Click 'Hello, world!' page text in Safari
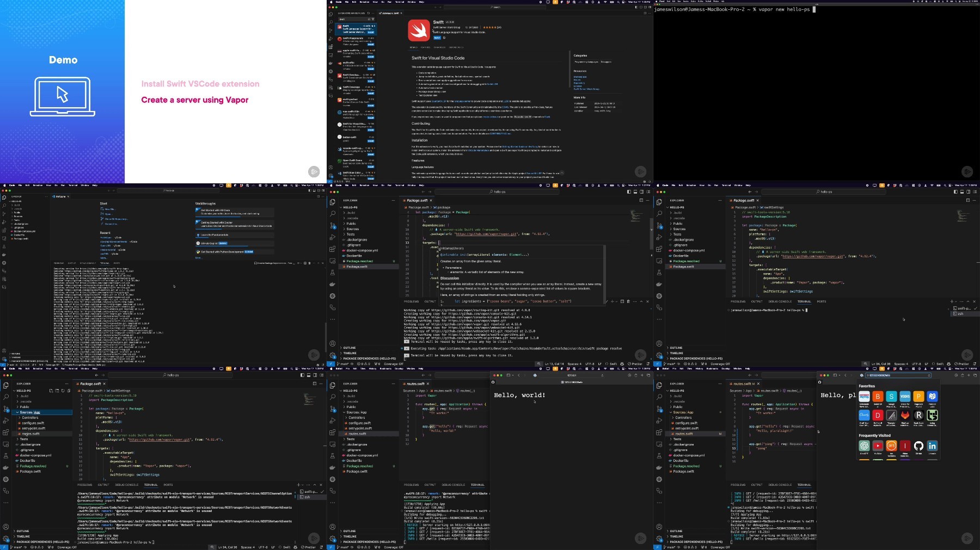The width and height of the screenshot is (980, 550). [519, 395]
